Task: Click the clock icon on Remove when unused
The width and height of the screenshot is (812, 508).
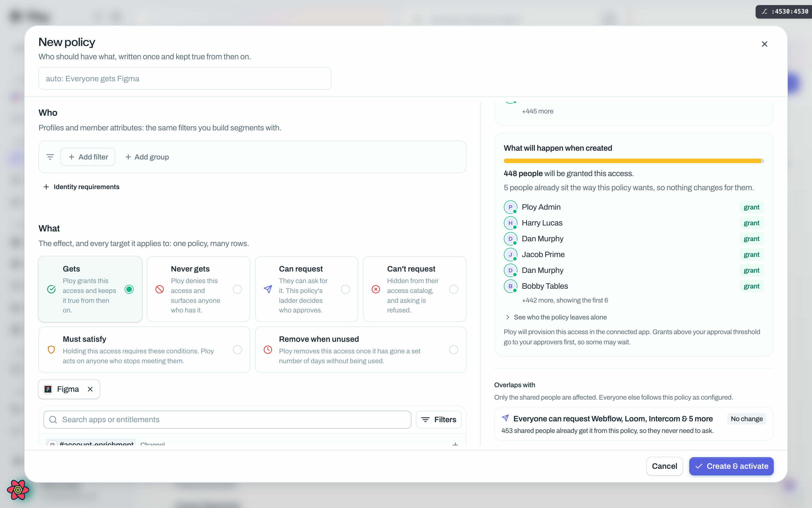Action: click(268, 350)
